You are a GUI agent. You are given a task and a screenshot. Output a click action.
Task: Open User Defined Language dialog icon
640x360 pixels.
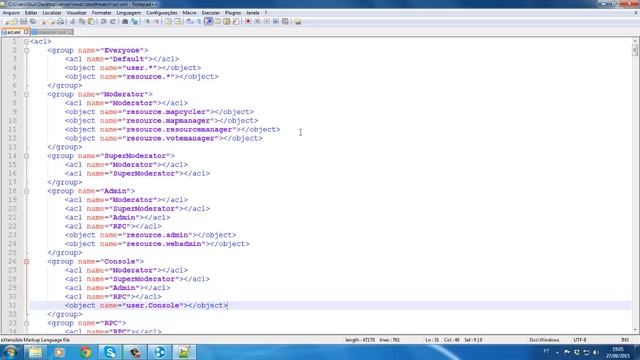(218, 21)
